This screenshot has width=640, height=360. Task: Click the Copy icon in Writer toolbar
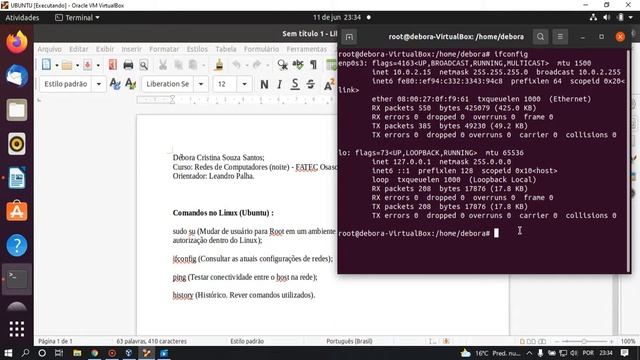[178, 65]
